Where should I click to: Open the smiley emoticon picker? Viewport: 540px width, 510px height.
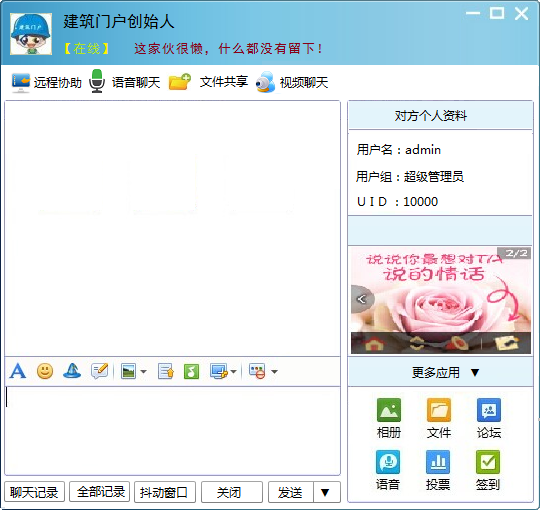pyautogui.click(x=45, y=371)
